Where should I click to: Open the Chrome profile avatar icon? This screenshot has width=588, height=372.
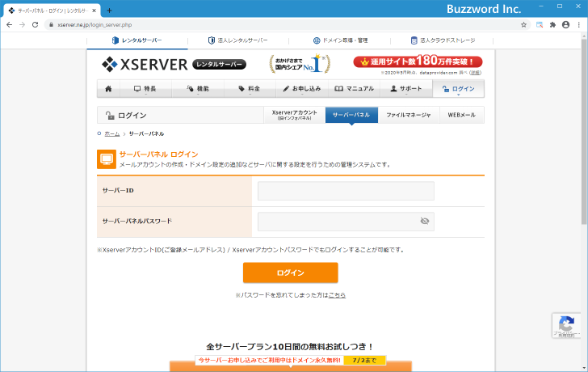(566, 25)
